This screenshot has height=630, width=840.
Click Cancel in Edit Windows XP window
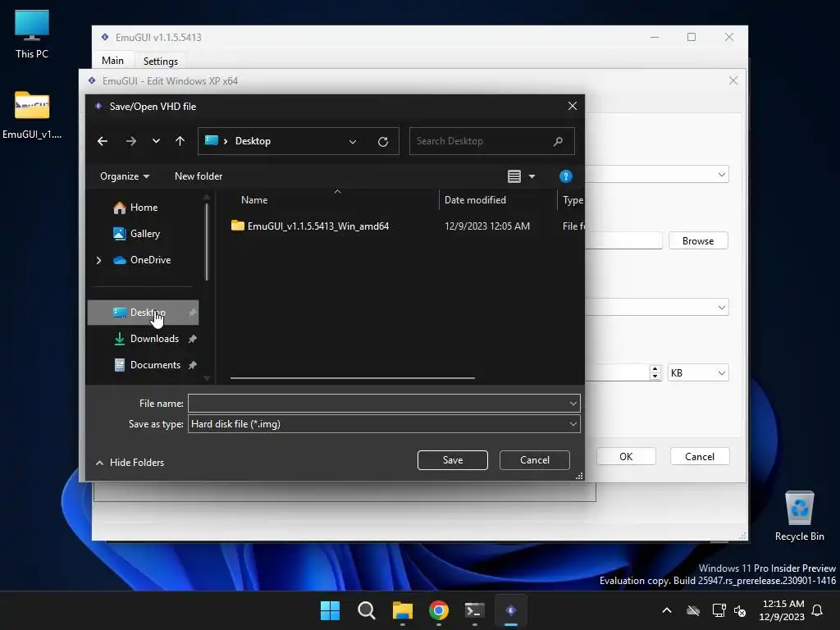click(700, 456)
